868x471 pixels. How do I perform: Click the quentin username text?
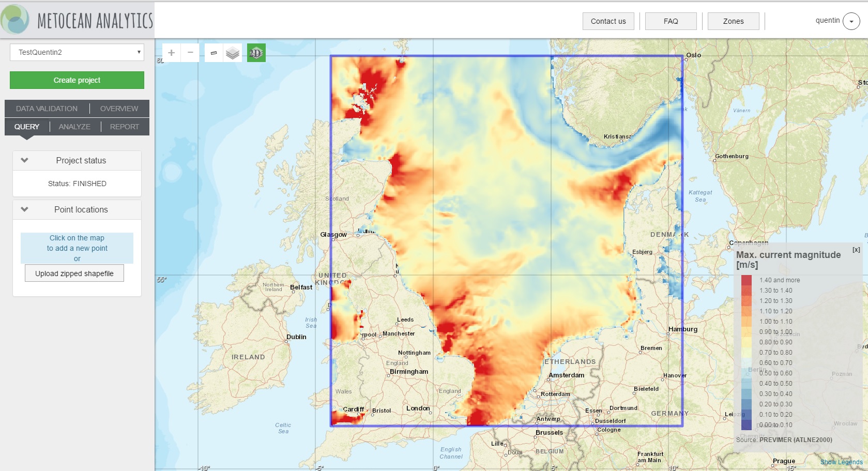pos(828,21)
